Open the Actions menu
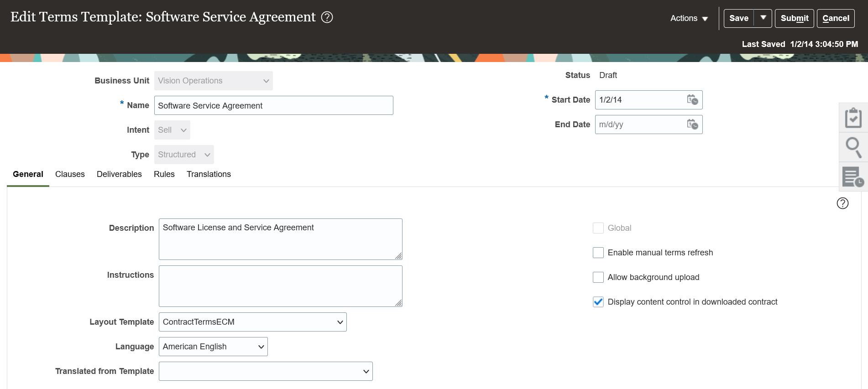The height and width of the screenshot is (389, 868). point(689,18)
